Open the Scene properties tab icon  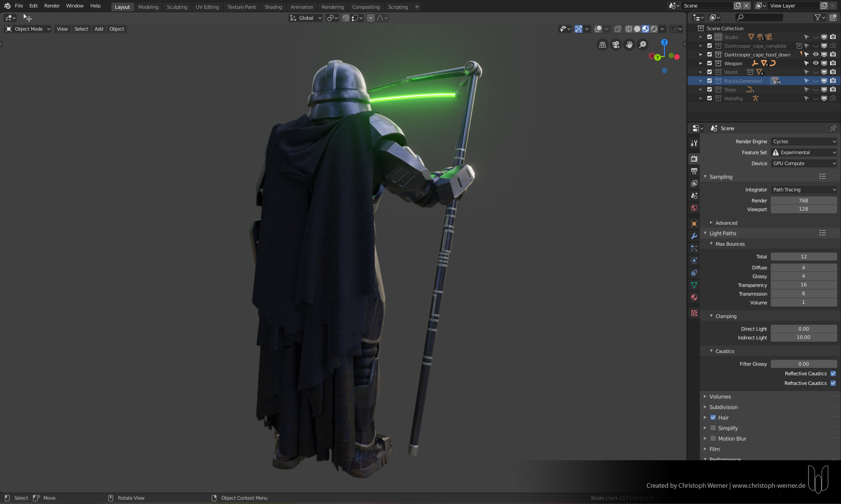click(x=694, y=195)
